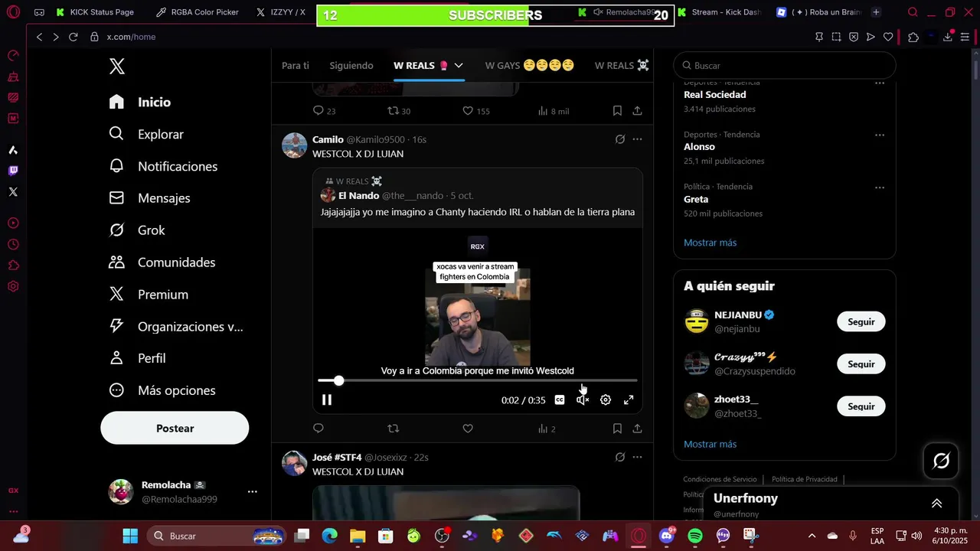Click the Windows taskbar Buscar box
This screenshot has width=980, height=551.
click(217, 536)
